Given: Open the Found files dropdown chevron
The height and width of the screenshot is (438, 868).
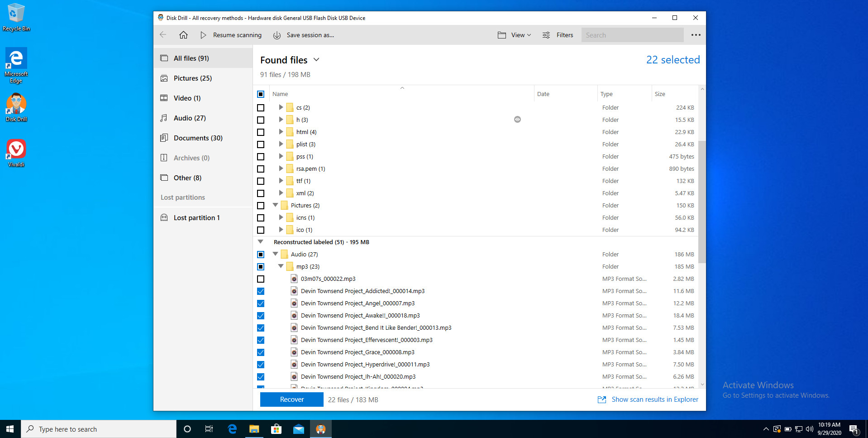Looking at the screenshot, I should coord(316,60).
